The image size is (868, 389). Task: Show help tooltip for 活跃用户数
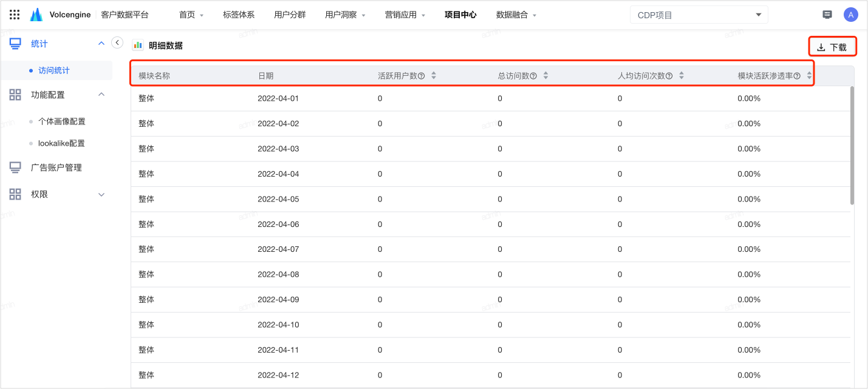coord(421,76)
